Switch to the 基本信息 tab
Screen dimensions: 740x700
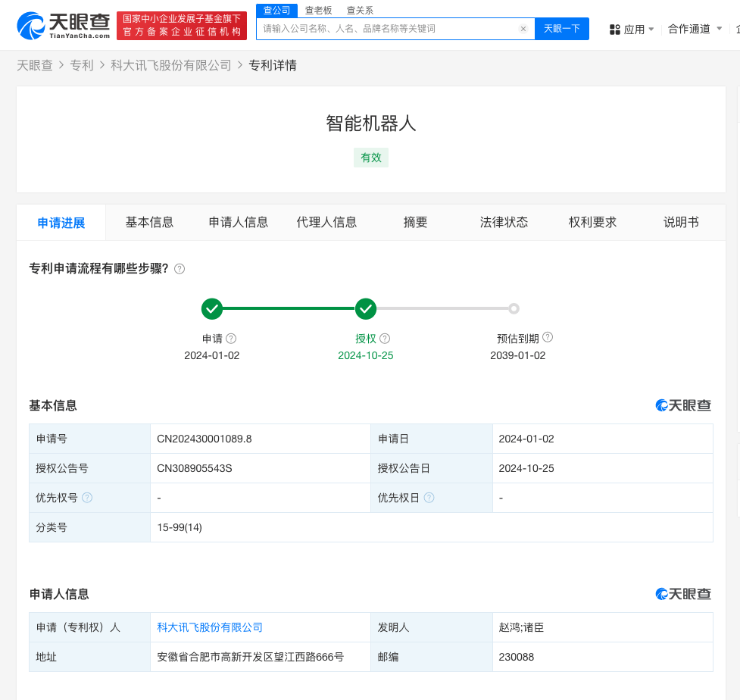point(150,222)
